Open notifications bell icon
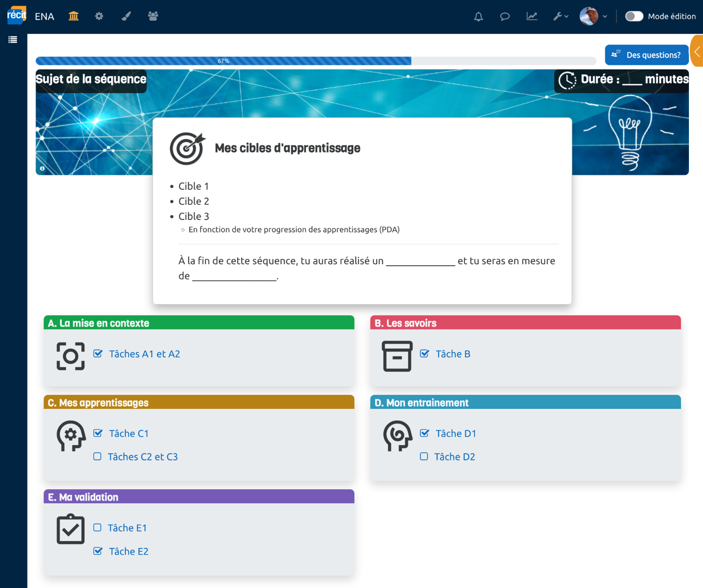 coord(478,17)
